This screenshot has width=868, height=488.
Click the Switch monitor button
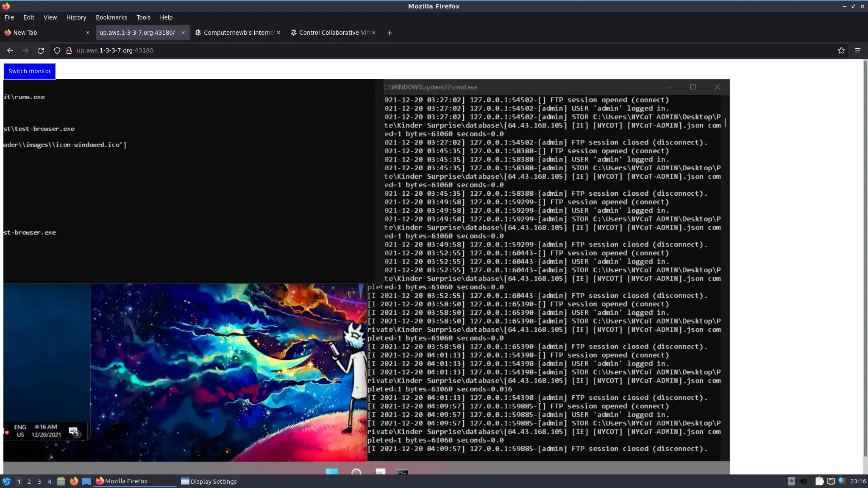[x=30, y=71]
